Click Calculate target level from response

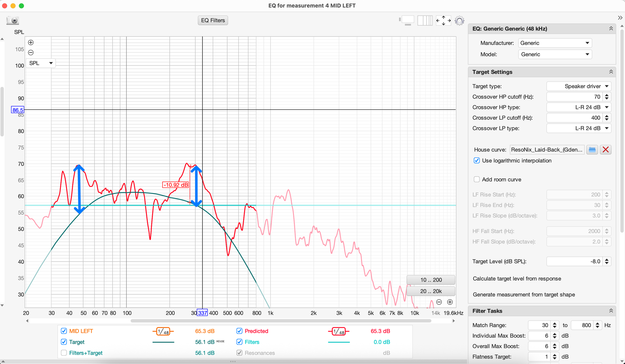pos(517,279)
